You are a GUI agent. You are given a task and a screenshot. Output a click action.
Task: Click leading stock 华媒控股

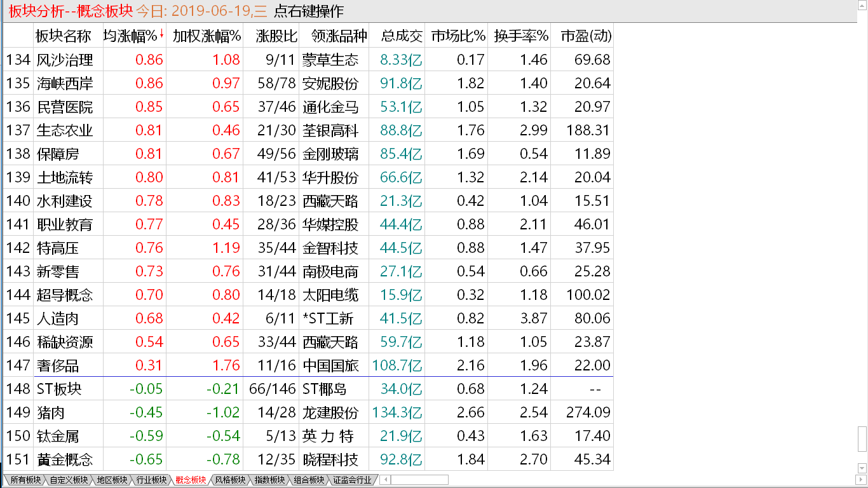coord(330,224)
